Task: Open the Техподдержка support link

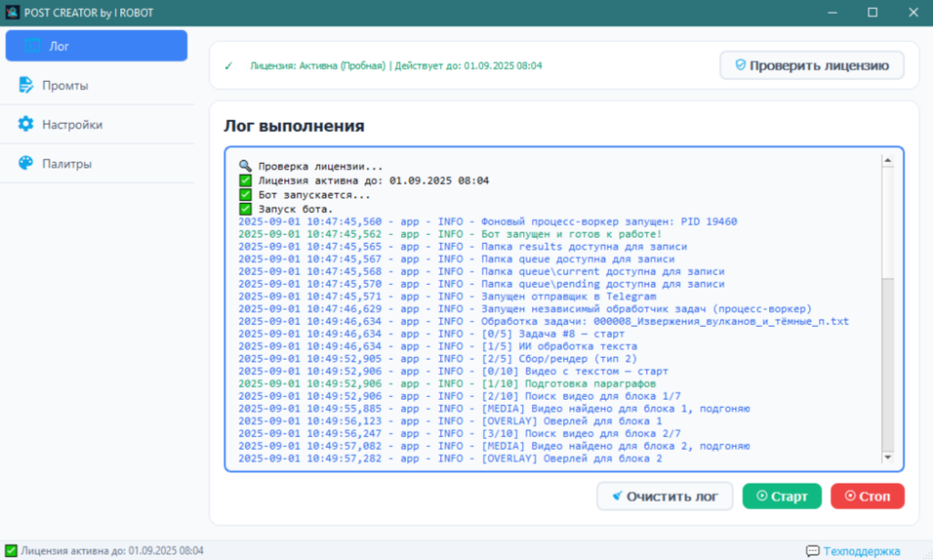Action: pyautogui.click(x=861, y=551)
